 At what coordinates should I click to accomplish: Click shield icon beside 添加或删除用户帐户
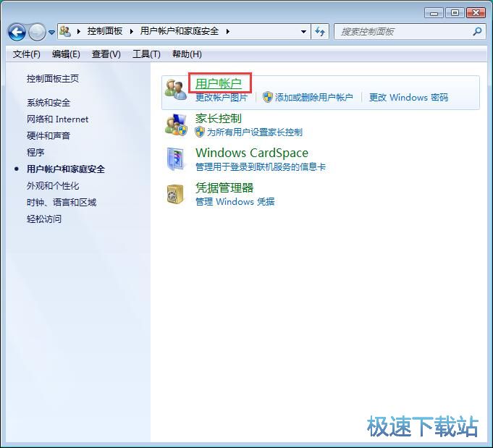[x=268, y=97]
